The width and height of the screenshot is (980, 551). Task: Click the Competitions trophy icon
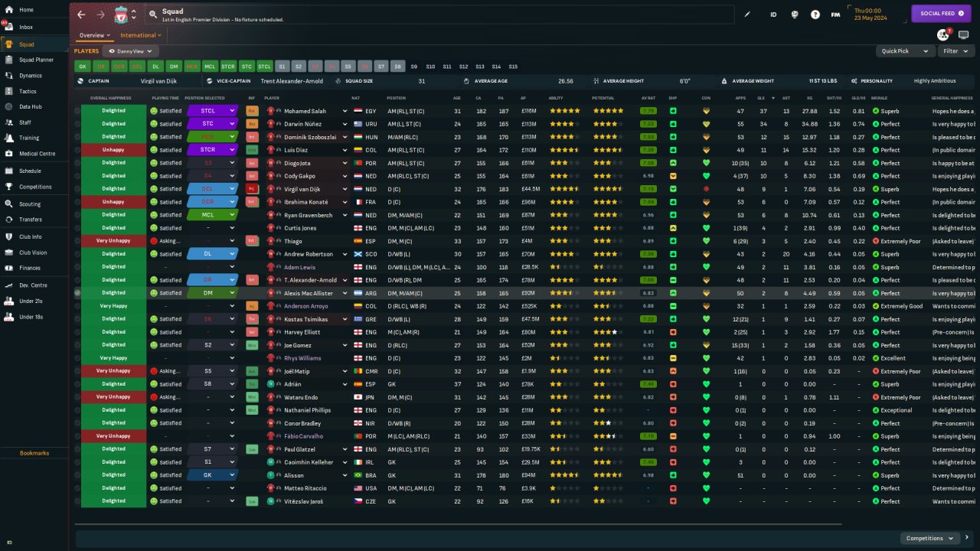pos(9,187)
